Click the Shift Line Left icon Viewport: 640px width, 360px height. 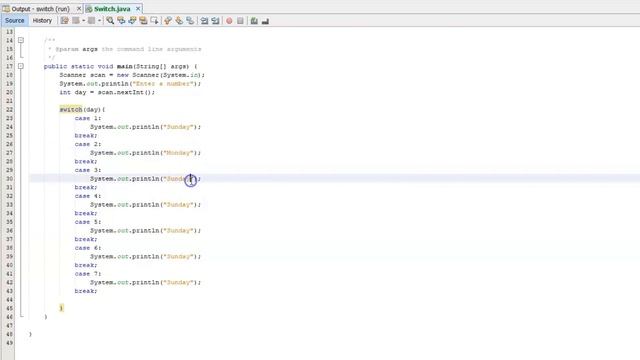coord(204,20)
